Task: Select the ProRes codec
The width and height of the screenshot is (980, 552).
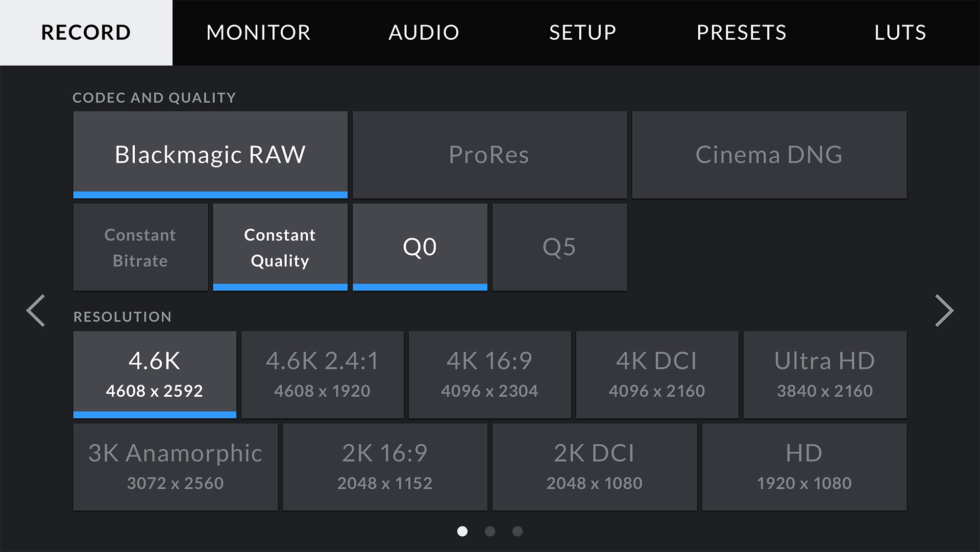Action: (489, 154)
